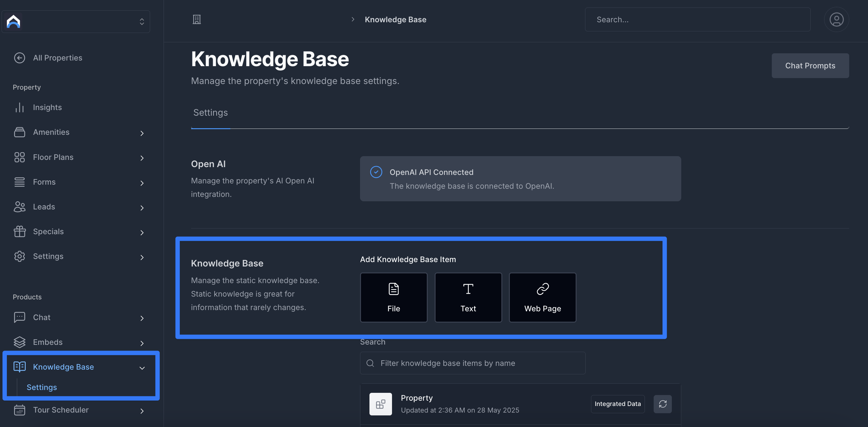The width and height of the screenshot is (868, 427).
Task: Open Insights page
Action: [x=48, y=108]
